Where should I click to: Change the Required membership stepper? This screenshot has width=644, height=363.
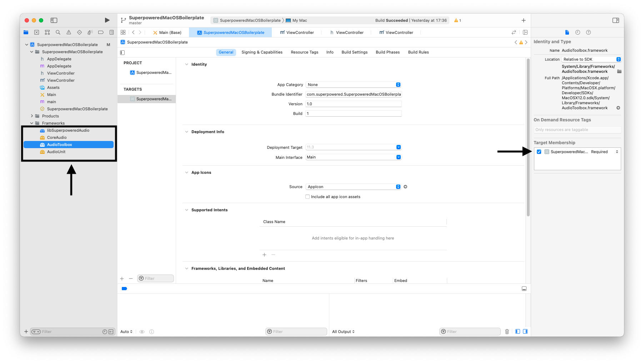617,152
